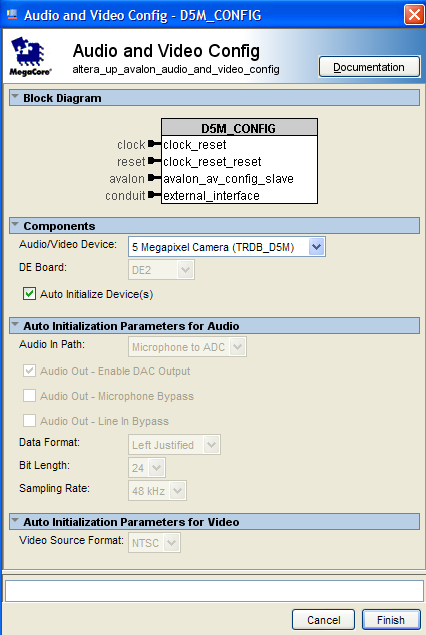Toggle Audio Out - Line In Bypass checkbox
The height and width of the screenshot is (635, 426).
[29, 421]
